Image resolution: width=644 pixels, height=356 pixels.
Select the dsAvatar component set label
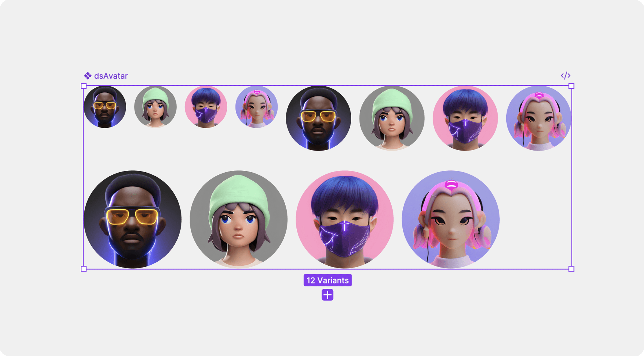pos(111,76)
